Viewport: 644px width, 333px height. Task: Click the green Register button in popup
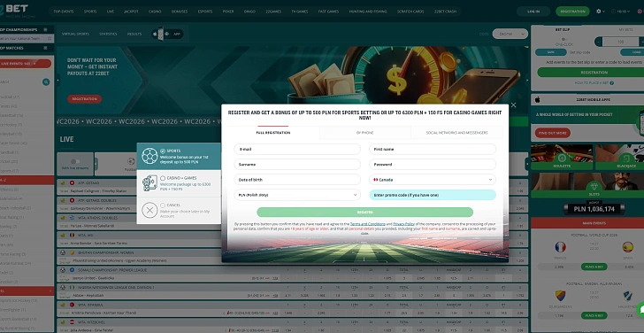(x=364, y=213)
